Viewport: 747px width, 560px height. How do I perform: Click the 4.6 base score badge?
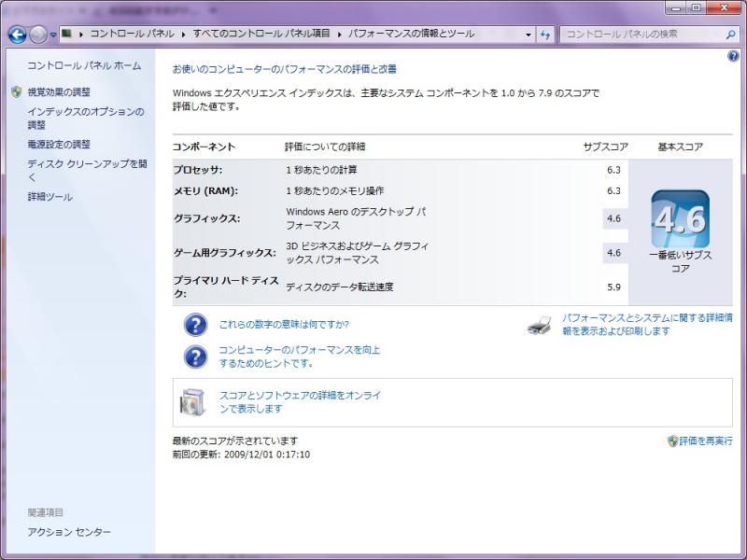coord(680,219)
